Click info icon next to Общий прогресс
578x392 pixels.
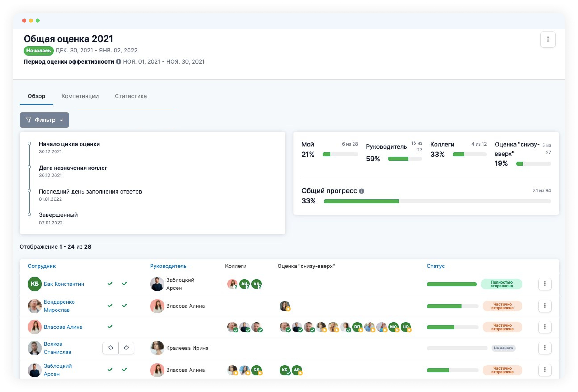tap(362, 191)
